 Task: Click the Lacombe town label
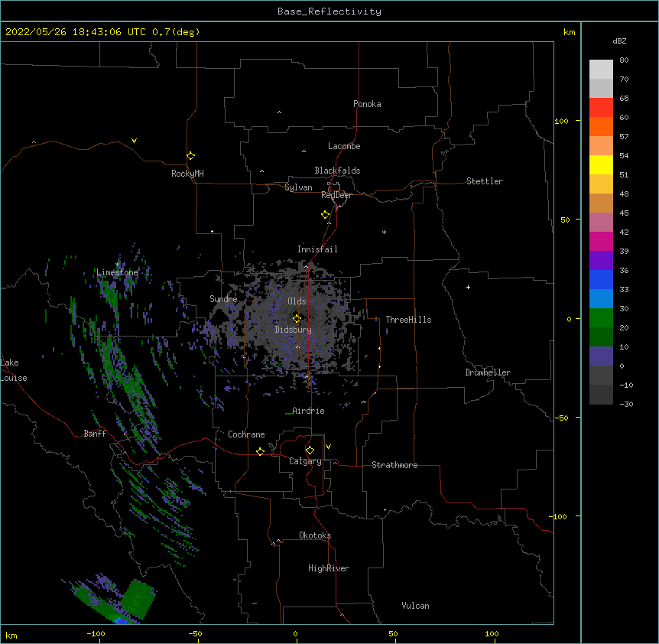click(344, 146)
